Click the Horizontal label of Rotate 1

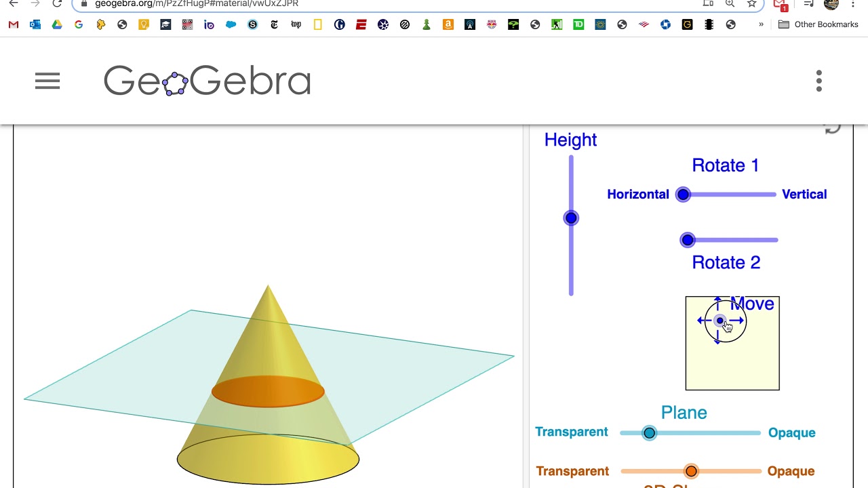click(638, 195)
